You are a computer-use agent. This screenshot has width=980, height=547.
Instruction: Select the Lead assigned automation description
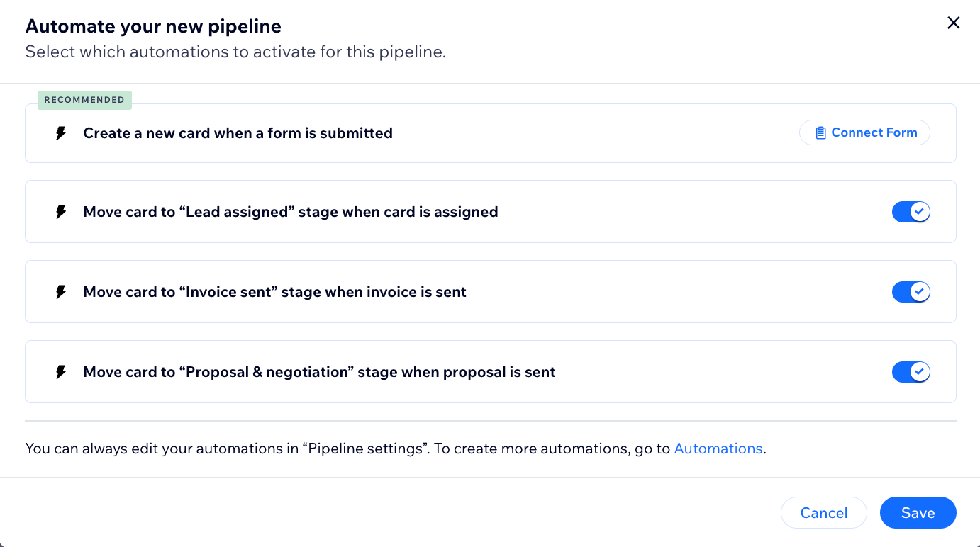click(291, 212)
